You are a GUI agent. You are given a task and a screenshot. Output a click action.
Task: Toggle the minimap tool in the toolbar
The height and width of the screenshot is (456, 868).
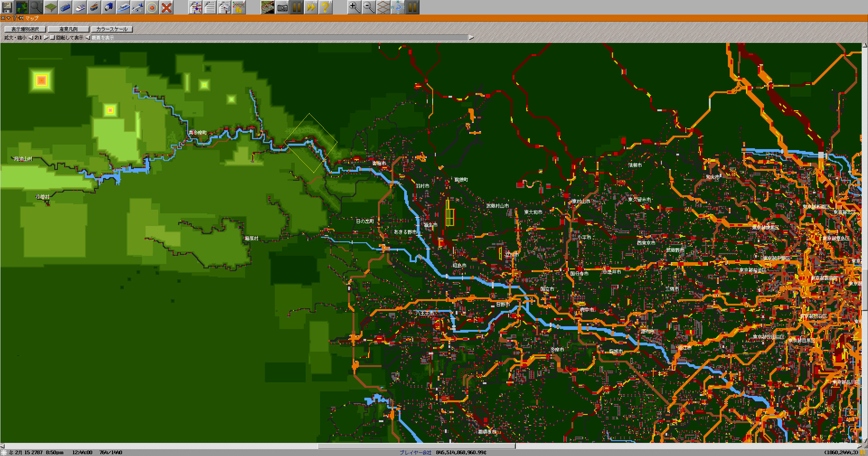(22, 7)
